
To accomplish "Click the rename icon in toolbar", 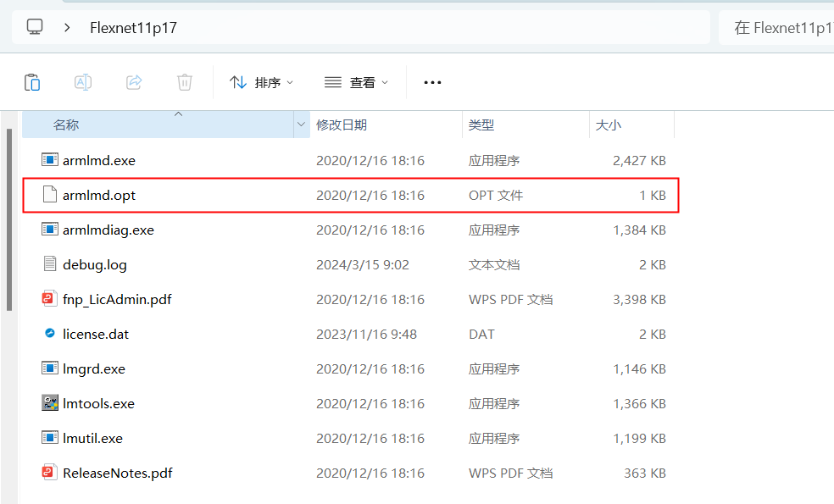I will (x=83, y=82).
